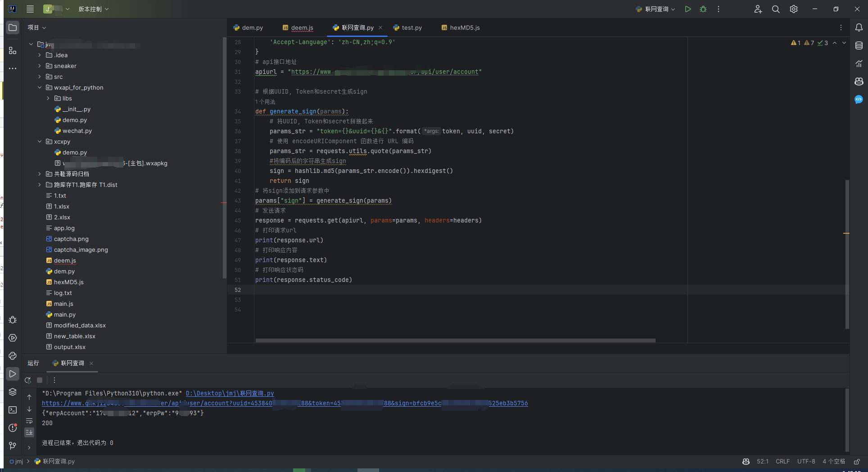Click the UTF-8 encoding widget
This screenshot has width=868, height=472.
(x=806, y=461)
